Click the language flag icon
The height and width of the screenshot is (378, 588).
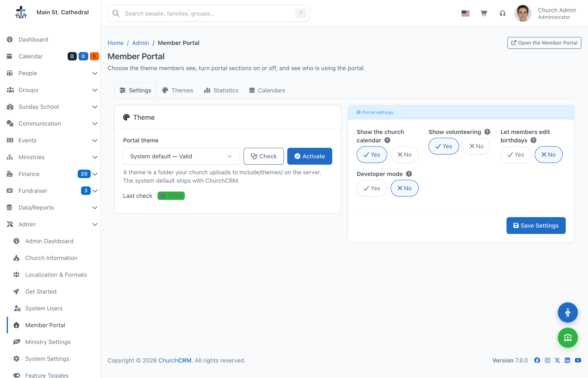coord(465,13)
